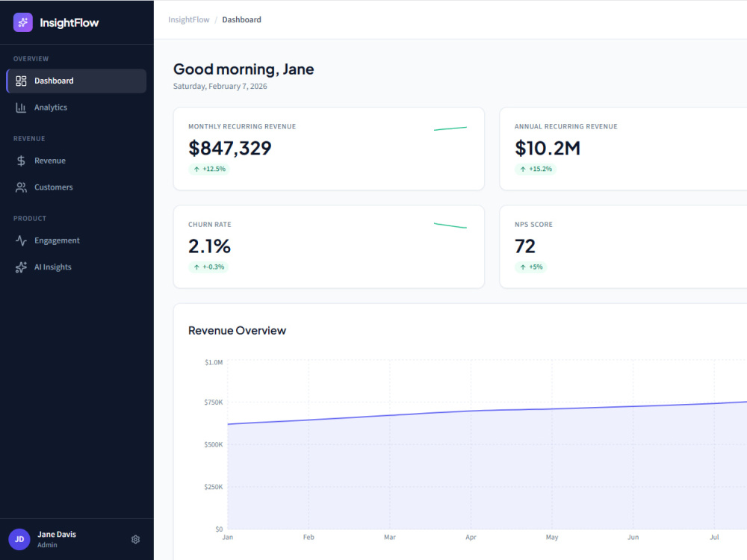Click the $10.2M annual revenue value
This screenshot has width=747, height=560.
click(548, 148)
